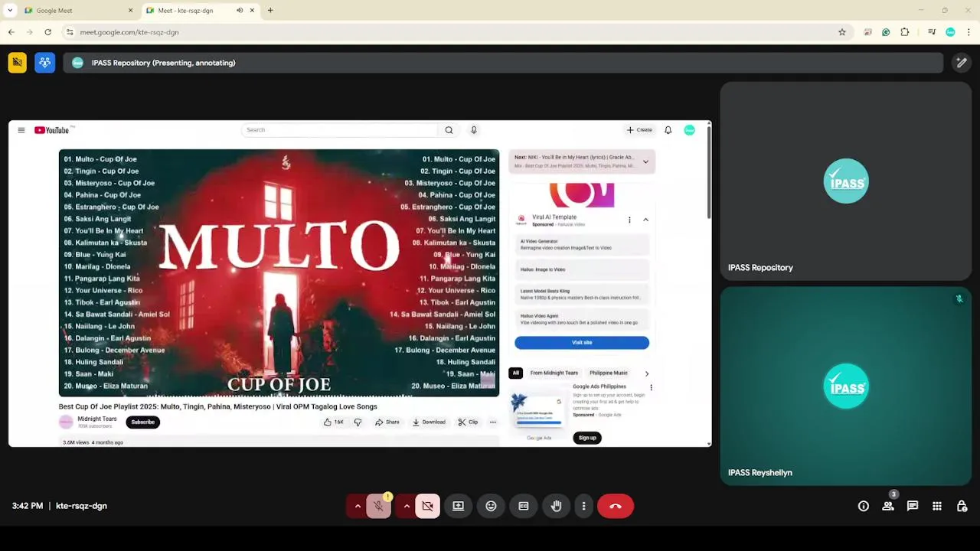Open YouTube hamburger guide menu
980x551 pixels.
click(21, 130)
